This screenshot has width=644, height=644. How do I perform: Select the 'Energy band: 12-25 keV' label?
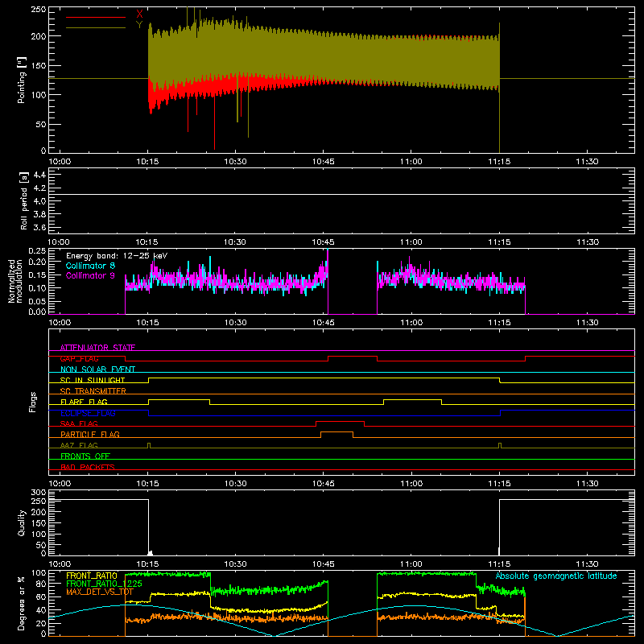117,256
